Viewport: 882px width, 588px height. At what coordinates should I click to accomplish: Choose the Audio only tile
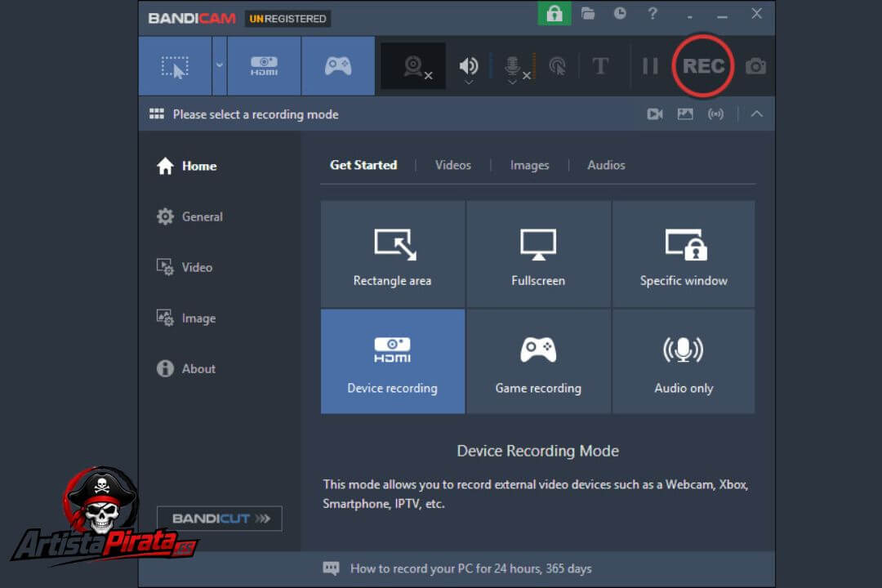[x=684, y=361]
